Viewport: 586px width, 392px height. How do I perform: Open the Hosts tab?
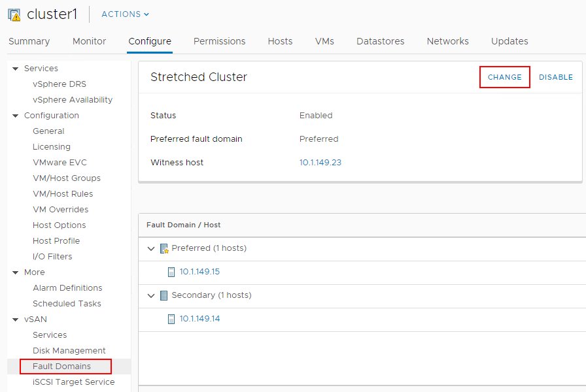[x=281, y=41]
